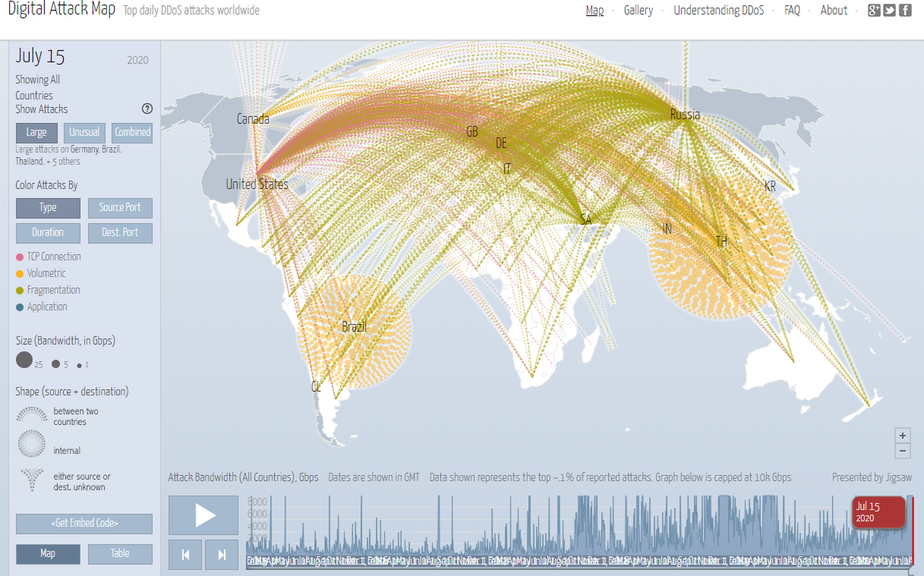The image size is (924, 576).
Task: Step forward to the next day
Action: pos(222,554)
